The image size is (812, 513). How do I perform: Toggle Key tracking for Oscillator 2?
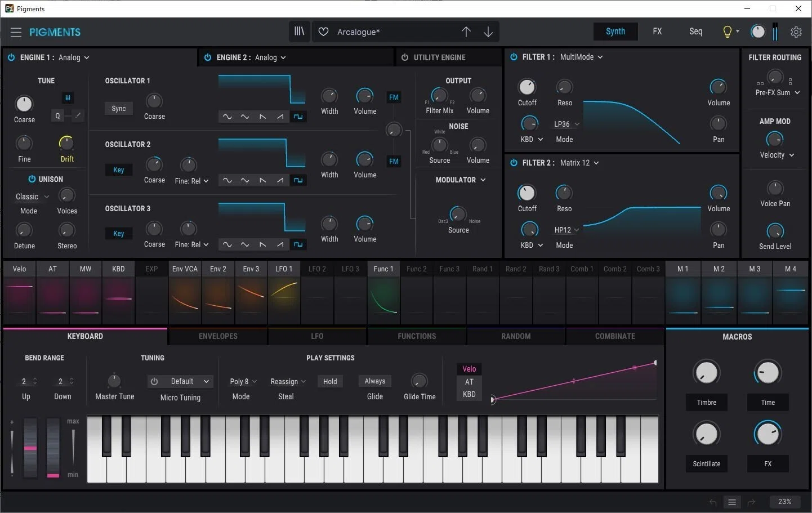118,170
